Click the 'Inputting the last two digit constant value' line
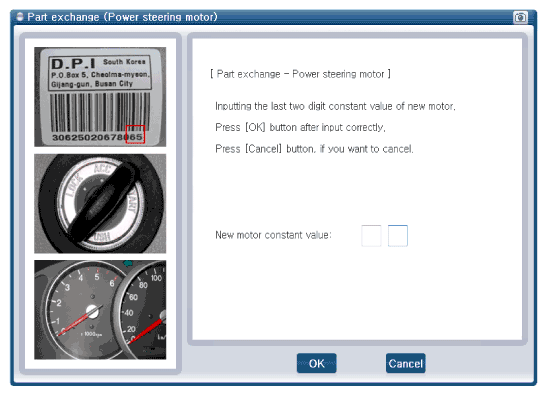This screenshot has width=547, height=395. click(x=335, y=106)
